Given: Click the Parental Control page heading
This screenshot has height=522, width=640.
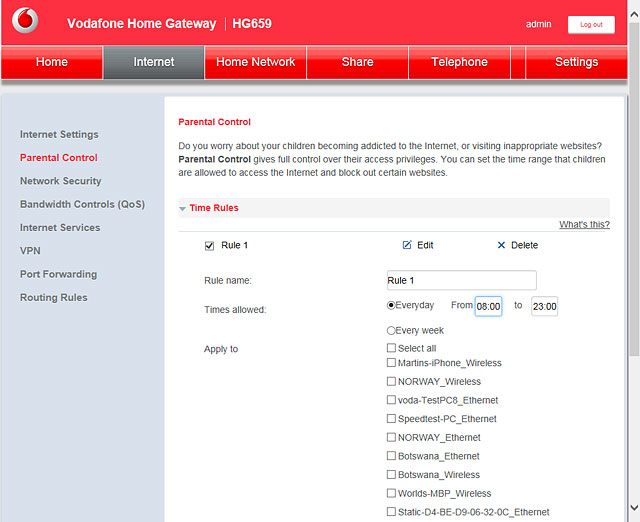Looking at the screenshot, I should point(214,122).
